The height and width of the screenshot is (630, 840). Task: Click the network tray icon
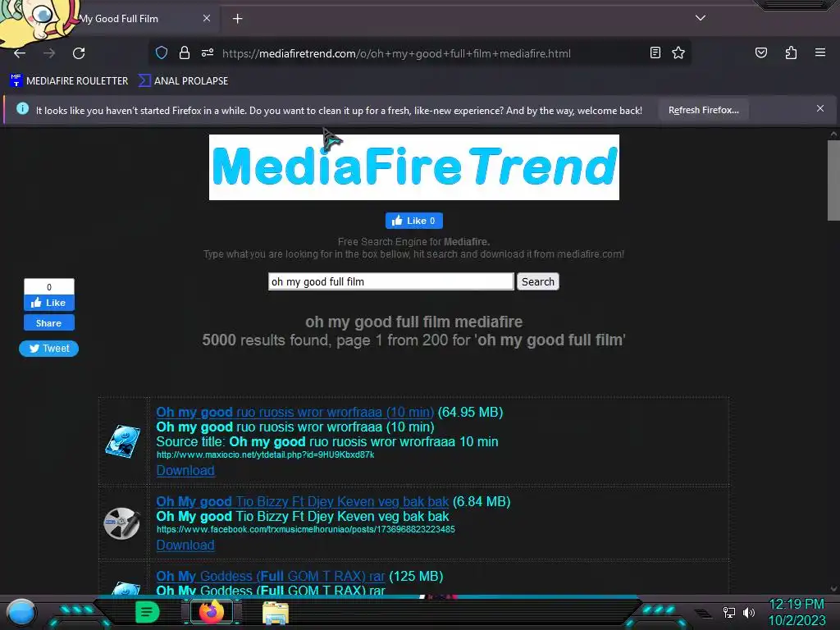click(x=729, y=612)
